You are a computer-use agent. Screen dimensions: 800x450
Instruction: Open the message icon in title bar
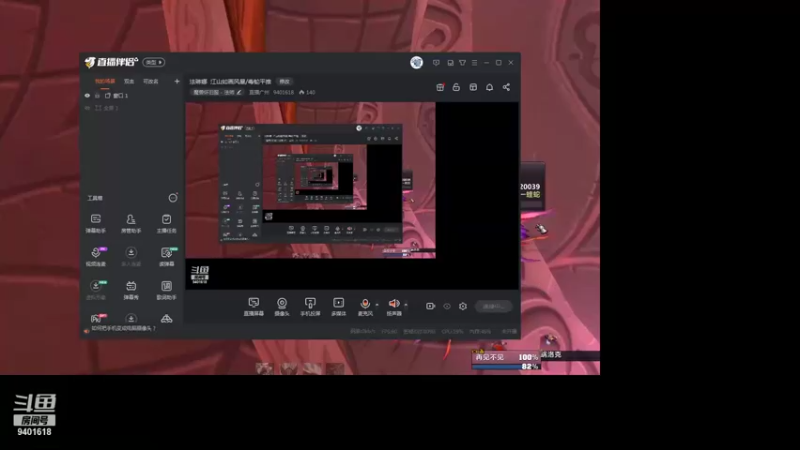pos(436,63)
